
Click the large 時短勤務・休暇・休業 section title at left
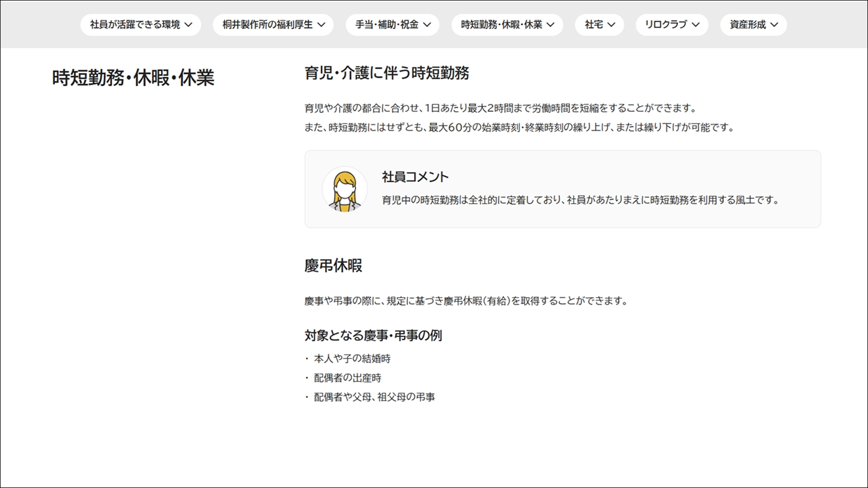tap(133, 78)
